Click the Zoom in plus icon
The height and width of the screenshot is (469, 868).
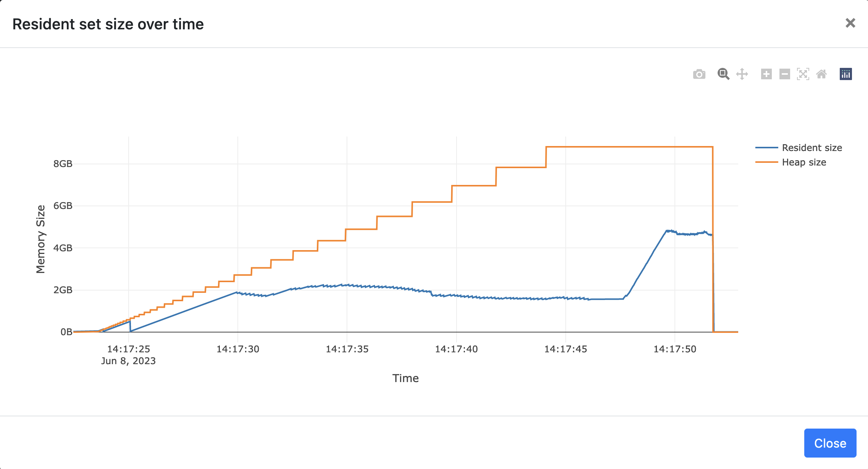[766, 74]
